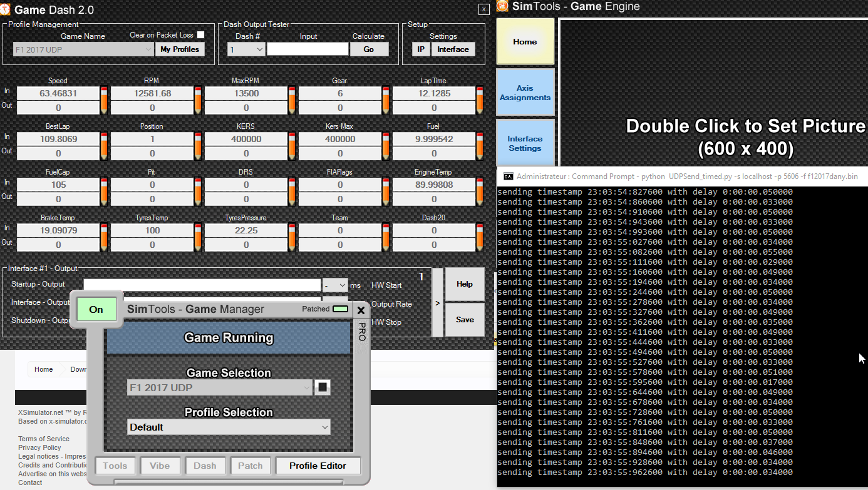The image size is (868, 490).
Task: Click the pencil icon beside the BestLap field
Action: (x=104, y=145)
